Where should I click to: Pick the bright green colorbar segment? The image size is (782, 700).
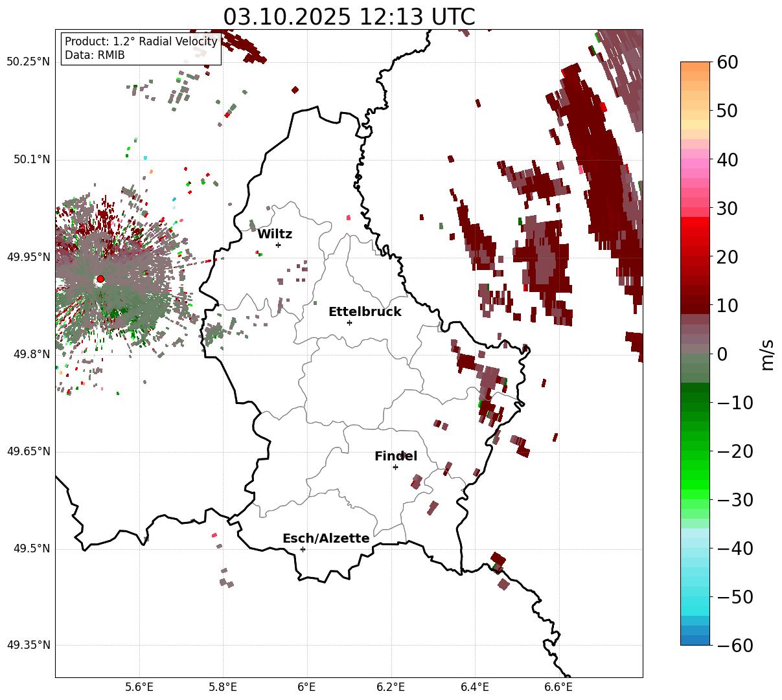(695, 484)
